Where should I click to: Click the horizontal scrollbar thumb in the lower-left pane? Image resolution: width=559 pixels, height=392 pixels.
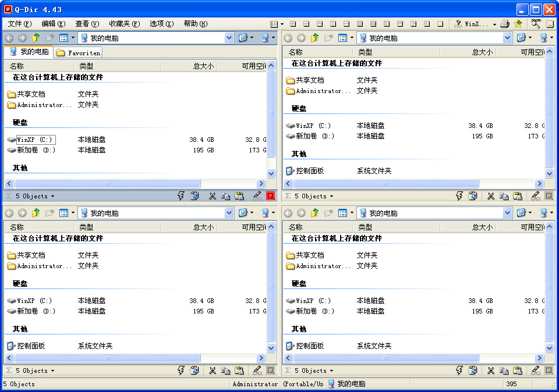(108, 358)
